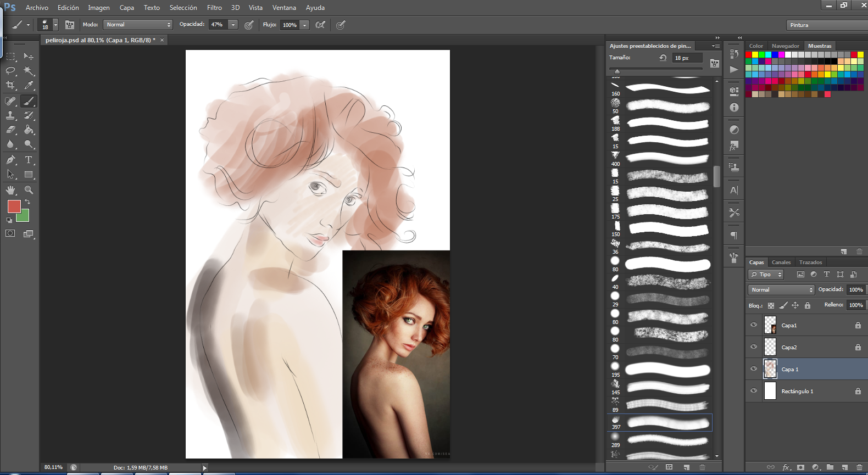Select the Pen tool
Viewport: 868px width, 475px height.
pyautogui.click(x=10, y=160)
